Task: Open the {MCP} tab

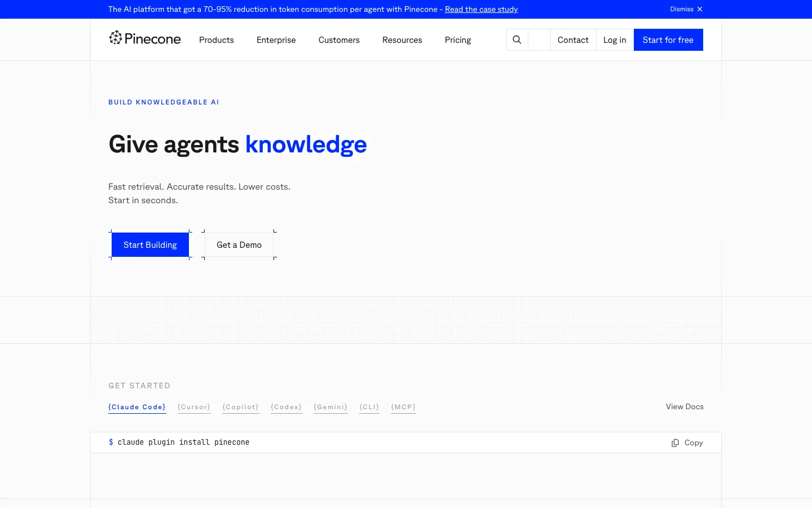Action: click(x=403, y=407)
